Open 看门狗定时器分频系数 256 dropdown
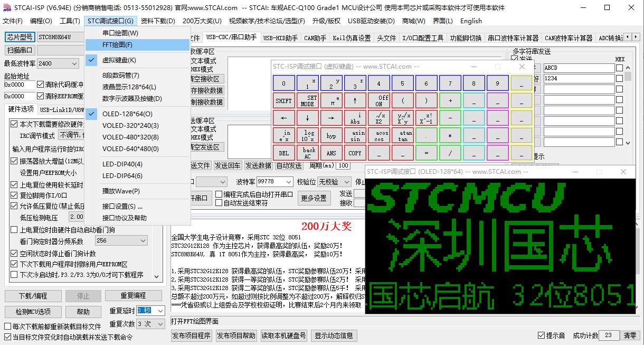This screenshot has height=345, width=644. [x=121, y=240]
